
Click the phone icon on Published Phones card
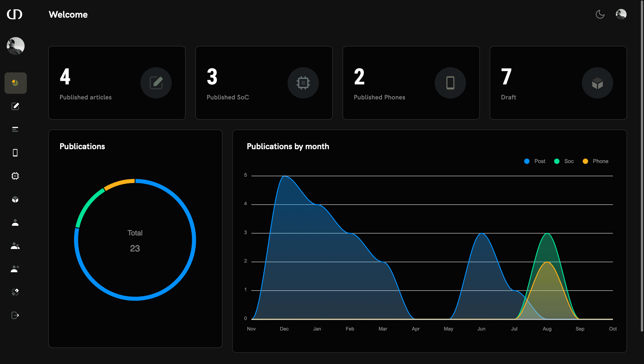point(450,83)
